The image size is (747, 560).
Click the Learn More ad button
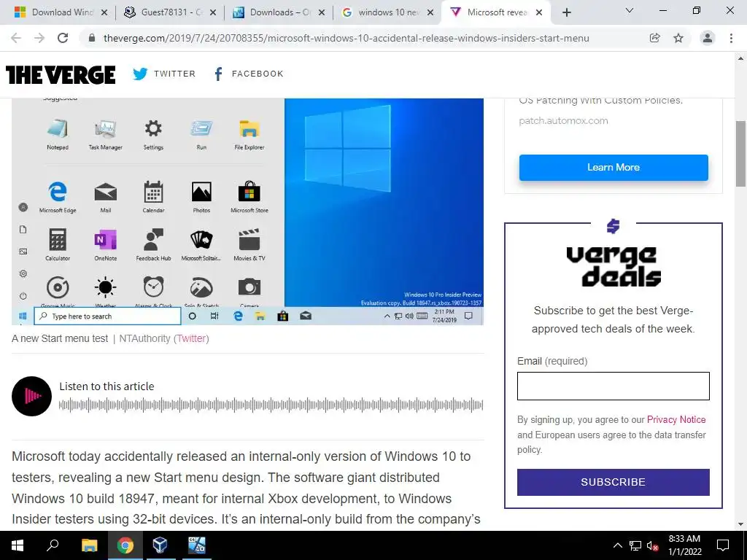point(614,168)
